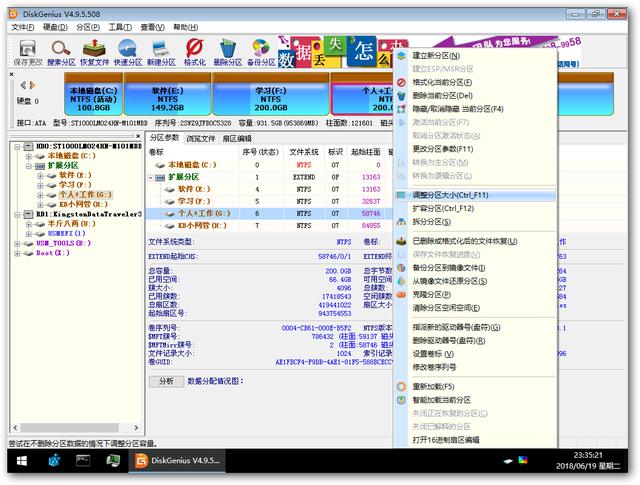The height and width of the screenshot is (485, 640).
Task: Select the 快速分区 quick partition icon
Action: [x=128, y=51]
